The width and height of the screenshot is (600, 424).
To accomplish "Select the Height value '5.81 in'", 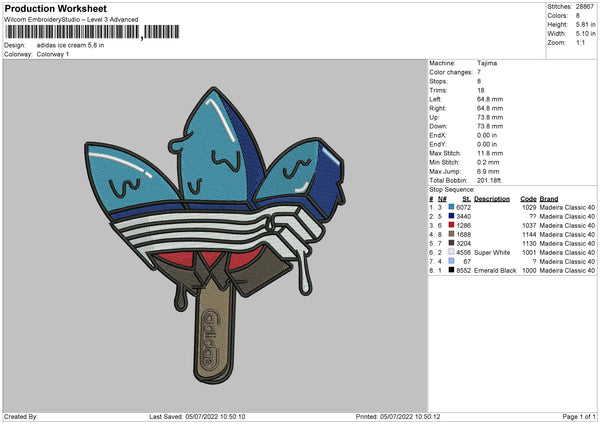I will click(x=585, y=24).
